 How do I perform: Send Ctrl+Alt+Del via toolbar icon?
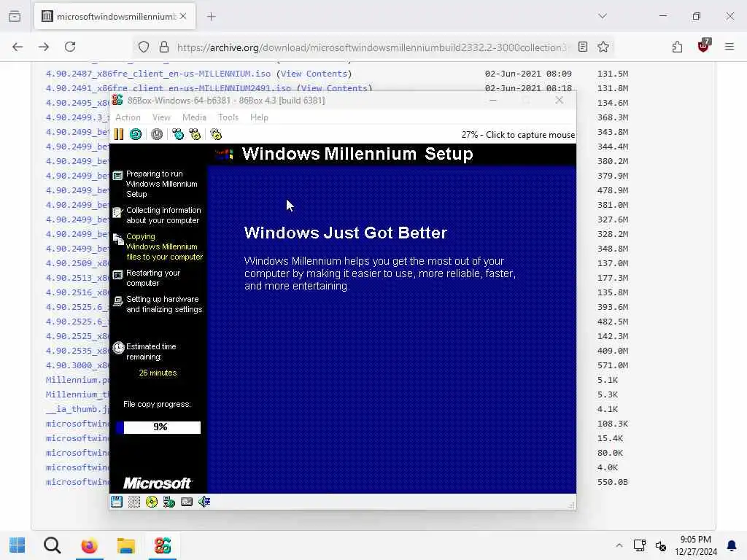click(178, 134)
